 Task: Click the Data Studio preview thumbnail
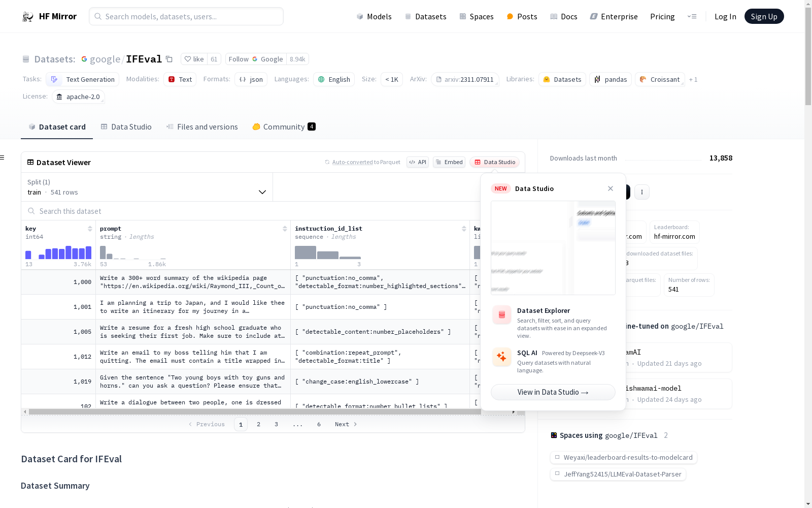point(553,248)
